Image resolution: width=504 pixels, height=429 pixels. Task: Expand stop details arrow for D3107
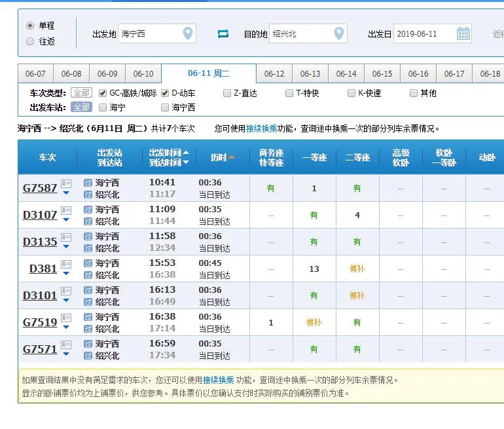tap(66, 220)
